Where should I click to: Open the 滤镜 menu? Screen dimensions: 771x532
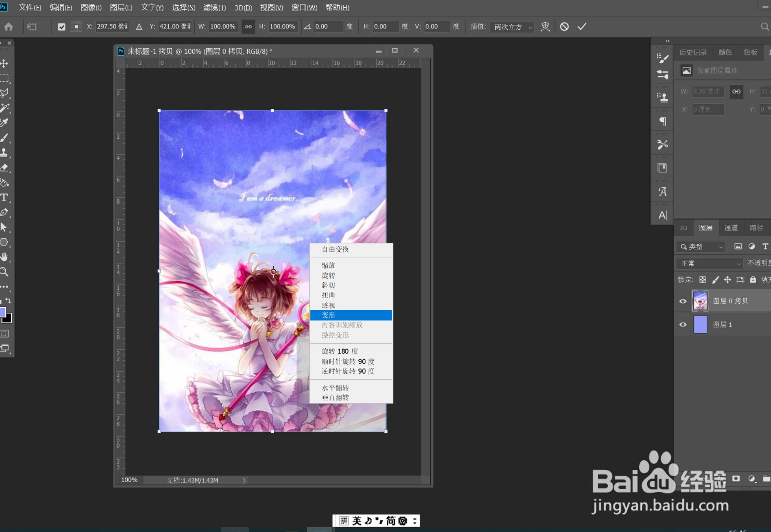click(x=214, y=8)
